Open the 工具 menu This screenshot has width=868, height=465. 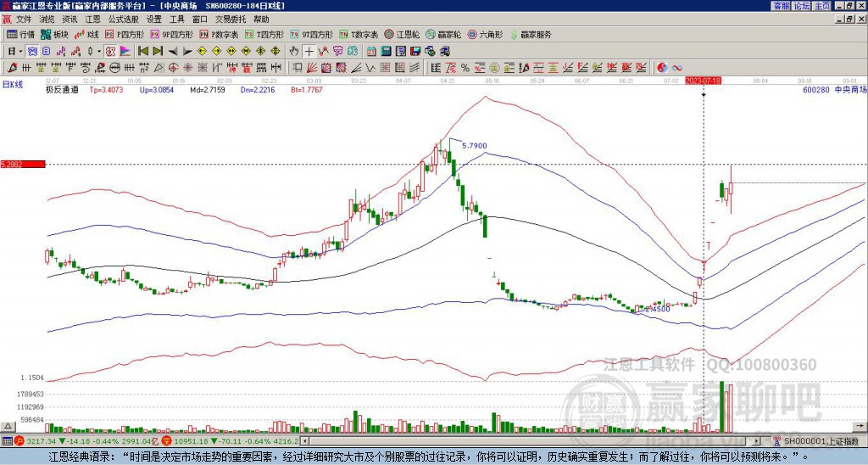[x=176, y=20]
